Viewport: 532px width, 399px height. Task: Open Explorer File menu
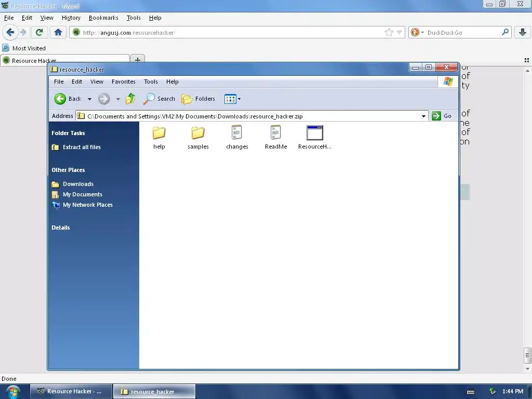59,82
